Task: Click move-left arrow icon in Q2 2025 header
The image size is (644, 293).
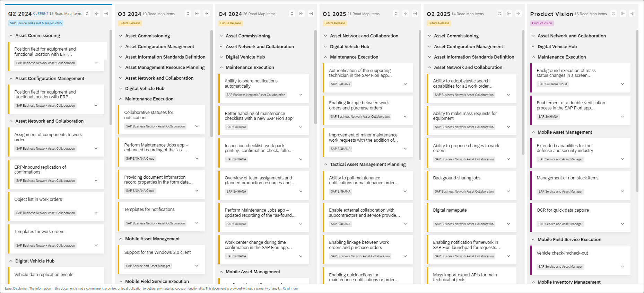Action: (509, 14)
